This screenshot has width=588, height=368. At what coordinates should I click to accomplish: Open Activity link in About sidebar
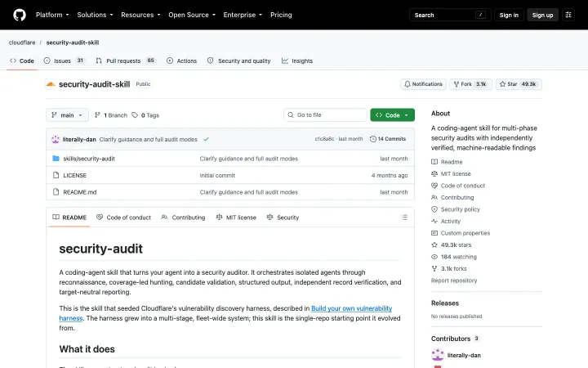446,221
